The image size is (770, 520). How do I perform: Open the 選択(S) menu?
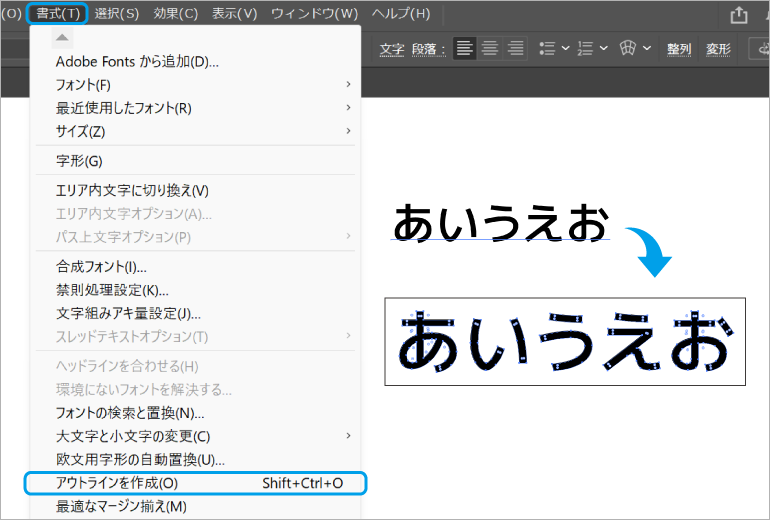[x=116, y=13]
